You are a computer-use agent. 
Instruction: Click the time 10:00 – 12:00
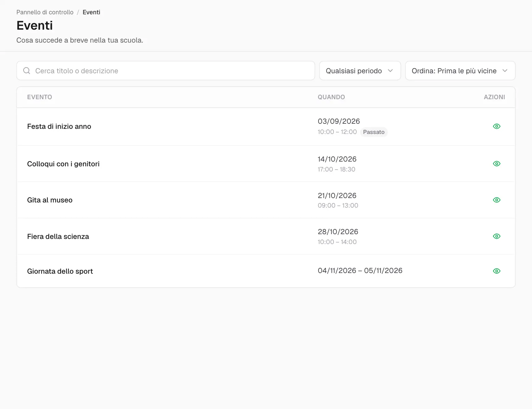(337, 132)
